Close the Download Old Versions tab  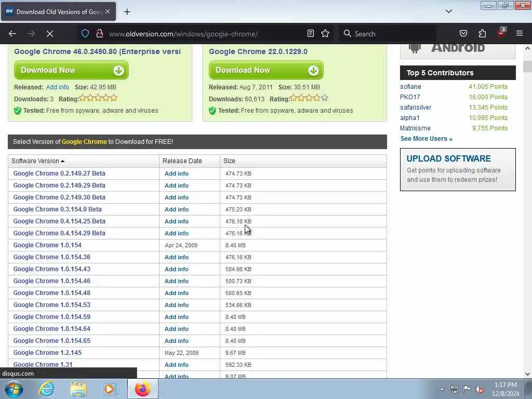(108, 11)
